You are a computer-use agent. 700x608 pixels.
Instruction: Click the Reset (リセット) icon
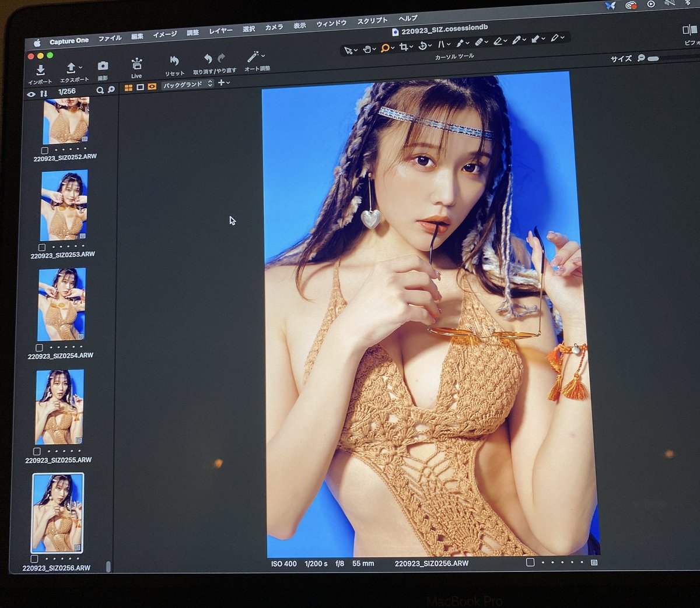[x=174, y=61]
